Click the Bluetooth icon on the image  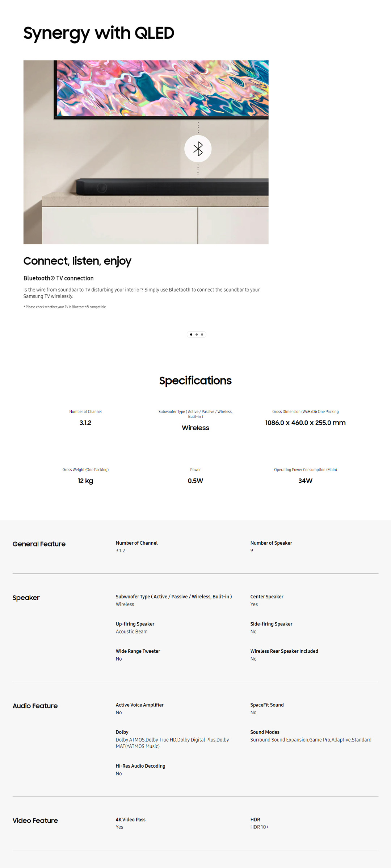[x=198, y=149]
